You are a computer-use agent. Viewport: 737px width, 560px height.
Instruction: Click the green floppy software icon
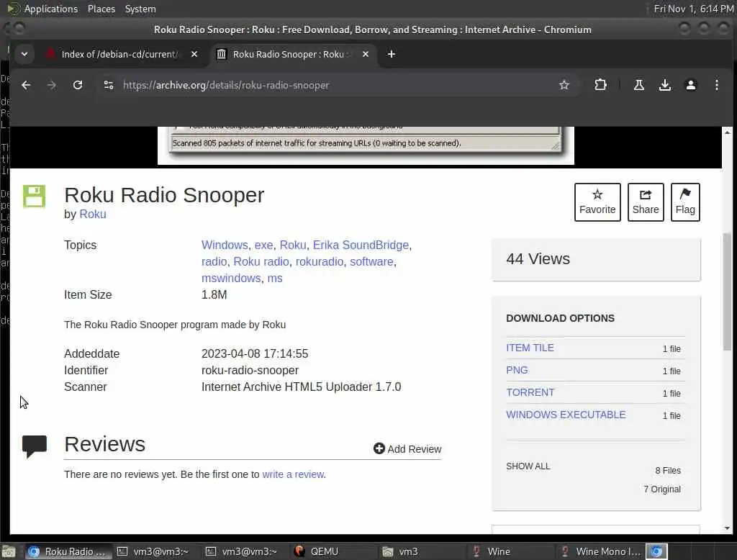[x=35, y=196]
